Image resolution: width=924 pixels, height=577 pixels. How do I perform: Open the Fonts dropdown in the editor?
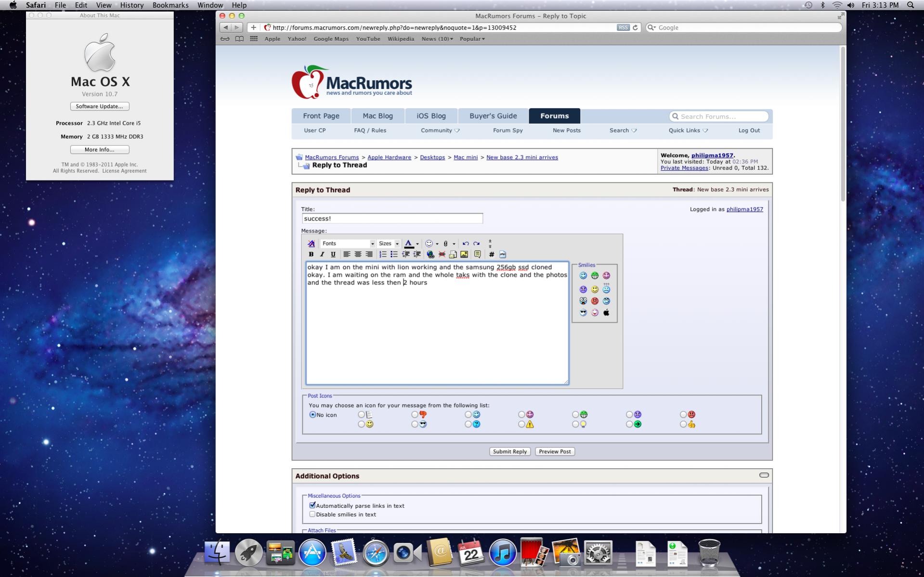pyautogui.click(x=348, y=244)
